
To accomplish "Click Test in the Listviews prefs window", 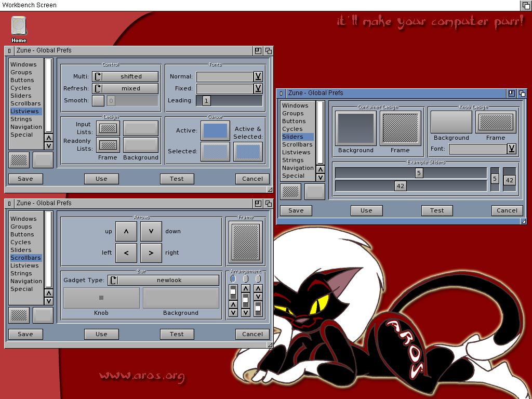I will point(177,179).
